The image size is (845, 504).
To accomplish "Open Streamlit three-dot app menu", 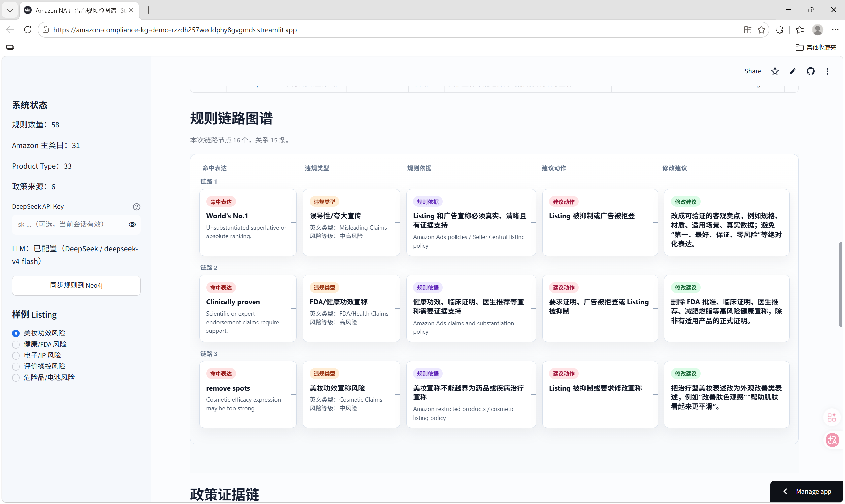I will point(827,71).
